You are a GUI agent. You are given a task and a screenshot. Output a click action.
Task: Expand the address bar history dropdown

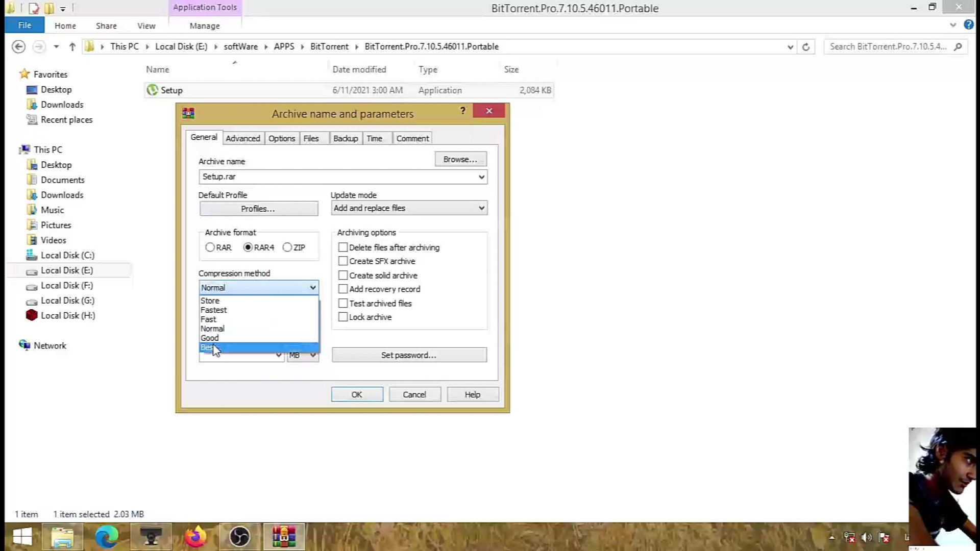(790, 47)
